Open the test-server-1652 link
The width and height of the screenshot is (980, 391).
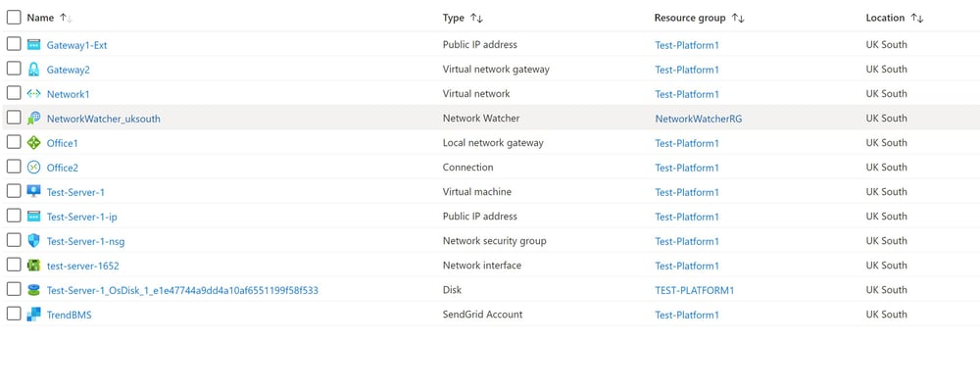click(82, 266)
